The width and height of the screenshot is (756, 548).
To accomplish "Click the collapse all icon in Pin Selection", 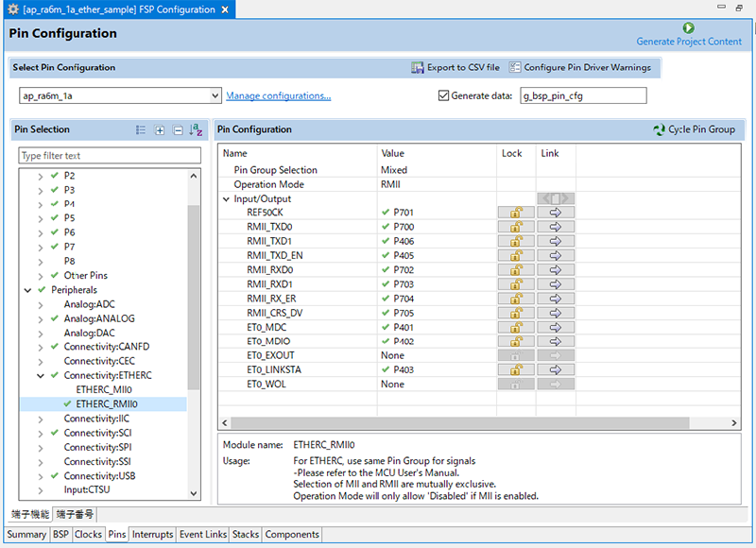I will pos(178,130).
